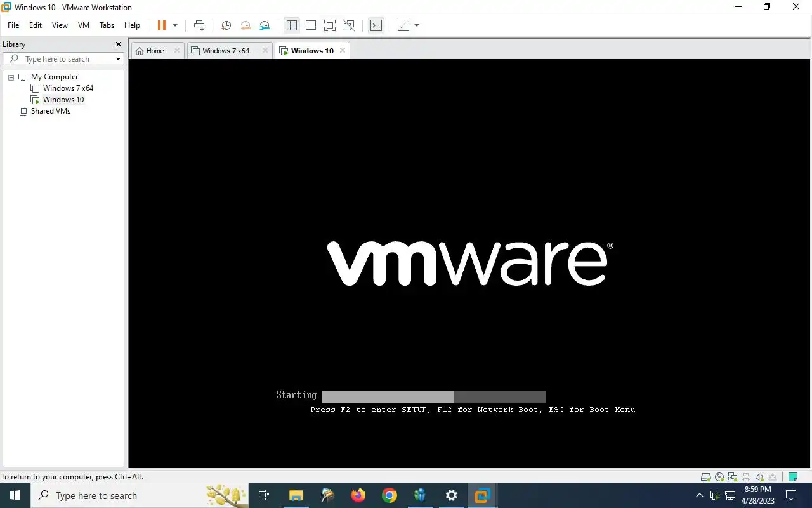Click the USB device status icon
812x508 pixels.
pos(773,477)
